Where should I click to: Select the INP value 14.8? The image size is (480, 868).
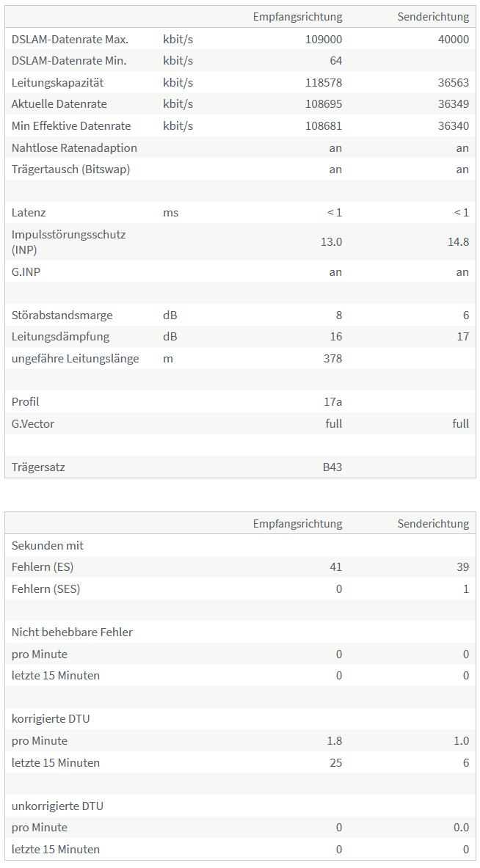pyautogui.click(x=457, y=242)
